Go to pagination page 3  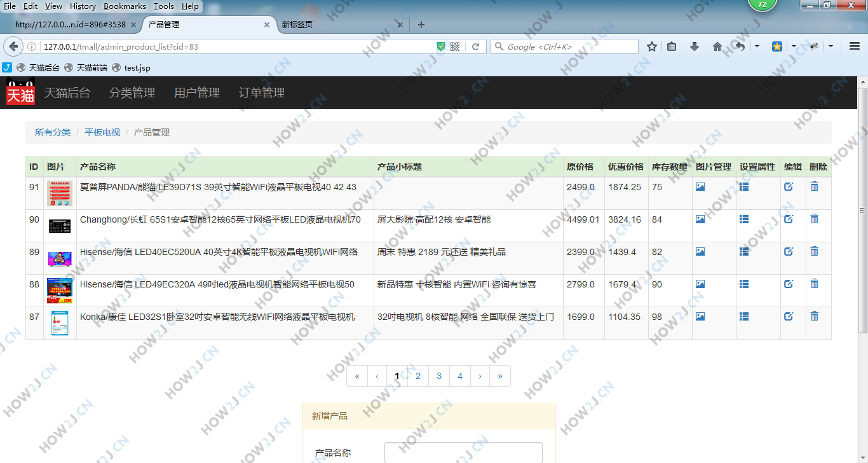(x=439, y=376)
